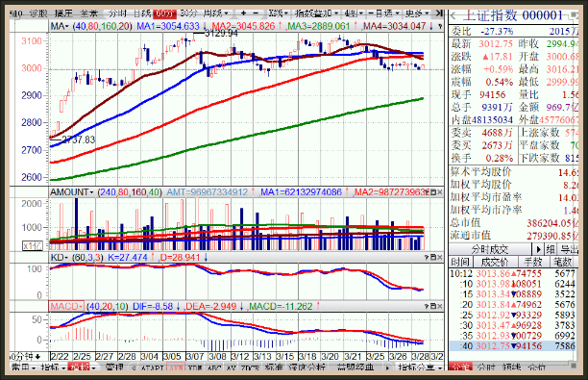Switch to the 分时 period tab
The height and width of the screenshot is (380, 588).
tap(118, 13)
